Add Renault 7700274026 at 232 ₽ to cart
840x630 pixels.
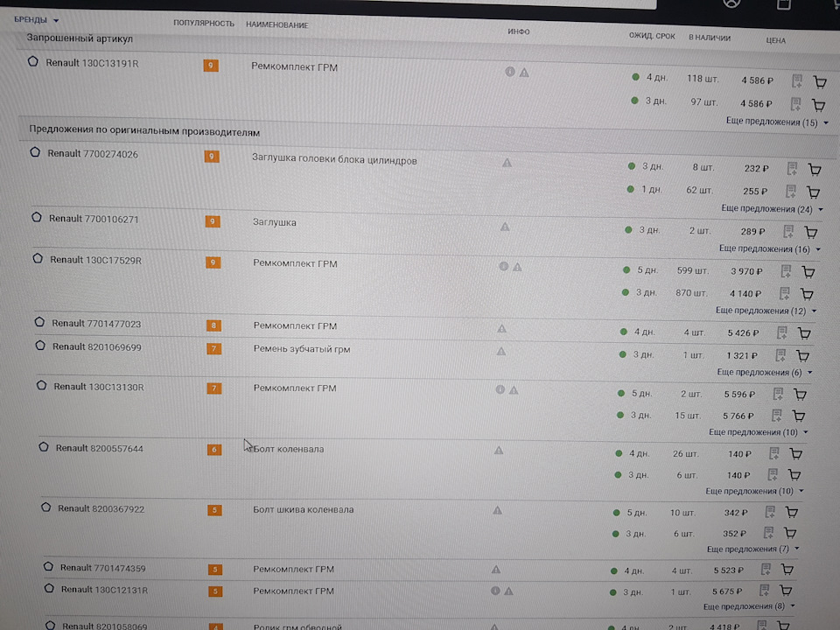point(815,170)
